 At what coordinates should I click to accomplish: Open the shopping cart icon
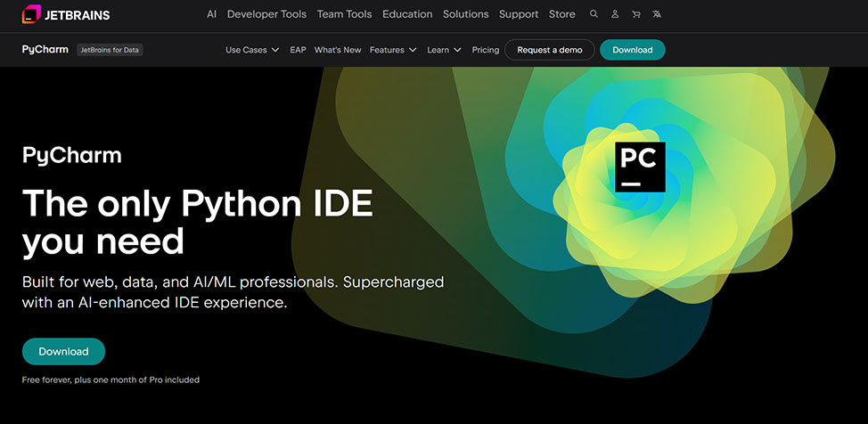click(635, 14)
